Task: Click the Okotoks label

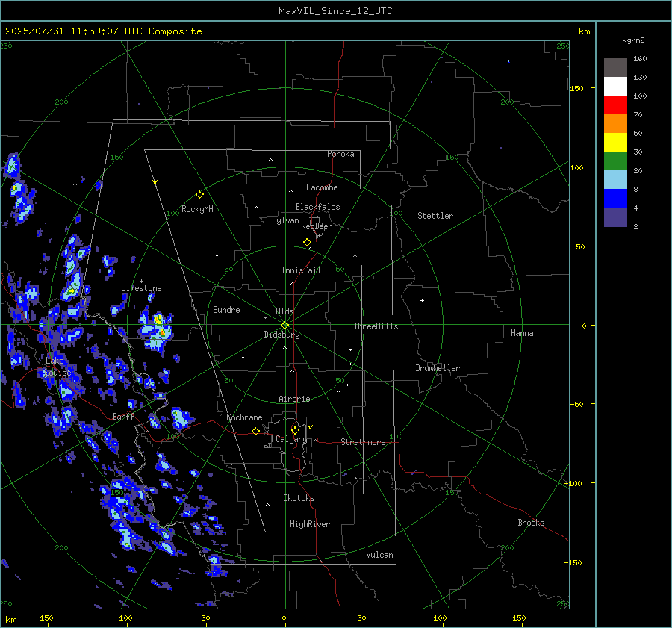Action: [x=299, y=498]
